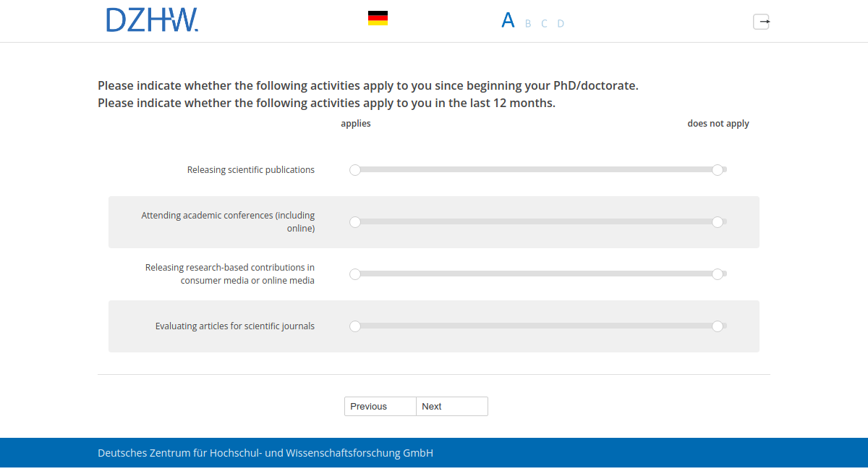Viewport: 868px width, 474px height.
Task: Click the applies handle for academic conferences
Action: pyautogui.click(x=355, y=221)
